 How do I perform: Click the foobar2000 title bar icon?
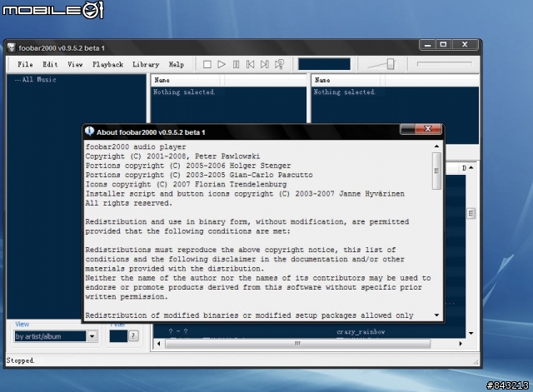click(x=12, y=47)
